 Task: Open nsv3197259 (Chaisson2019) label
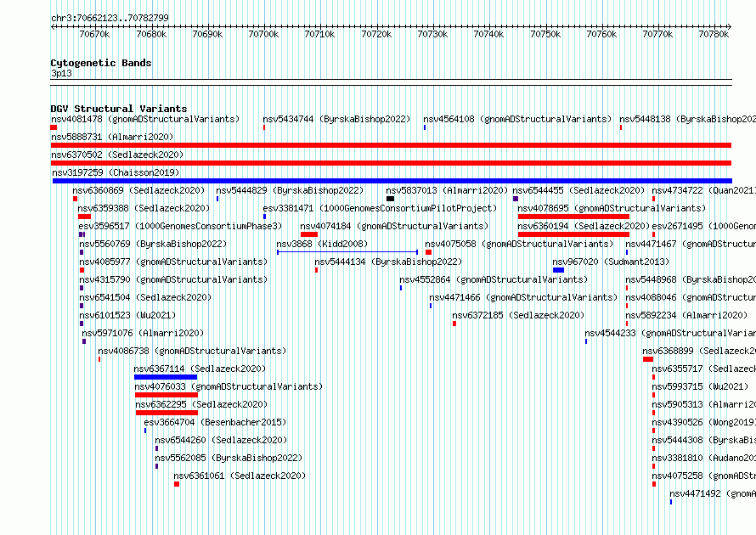[116, 172]
